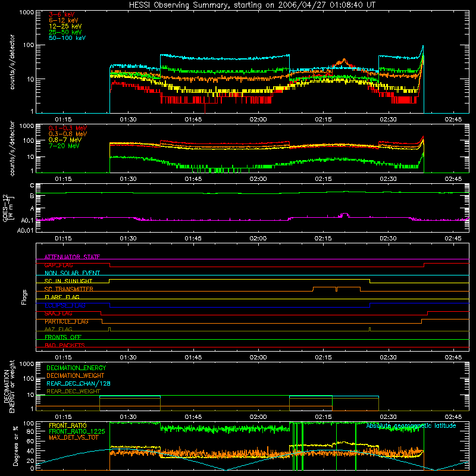This screenshot has width=476, height=476.
Task: Click the GOES-12 axis label
Action: click(8, 208)
